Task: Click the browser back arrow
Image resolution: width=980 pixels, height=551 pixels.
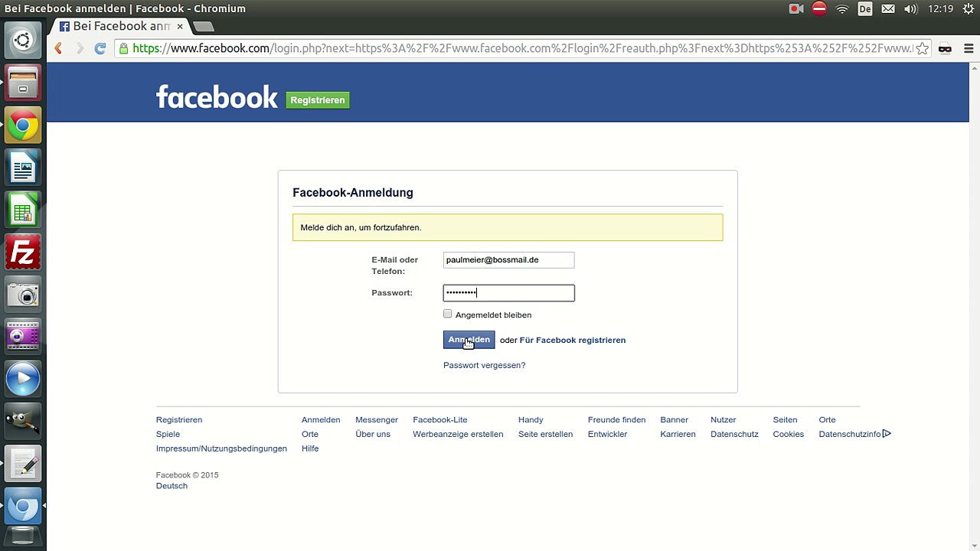Action: (x=58, y=48)
